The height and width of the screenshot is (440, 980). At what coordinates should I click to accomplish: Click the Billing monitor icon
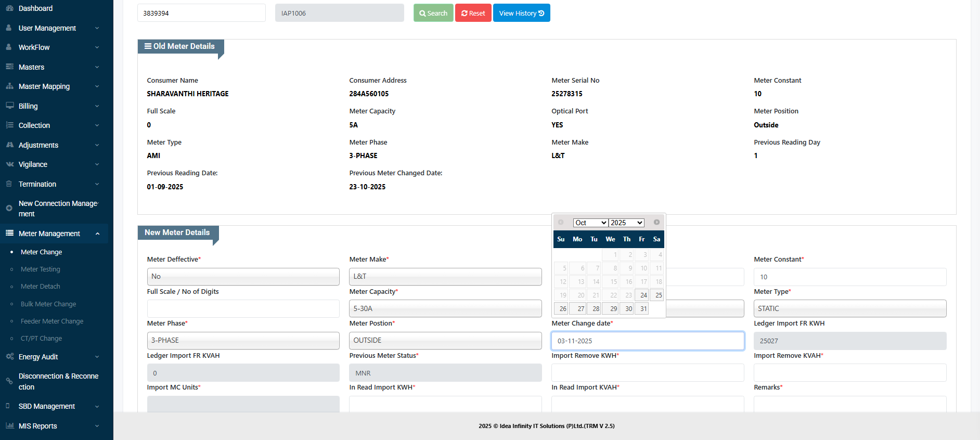(x=9, y=106)
